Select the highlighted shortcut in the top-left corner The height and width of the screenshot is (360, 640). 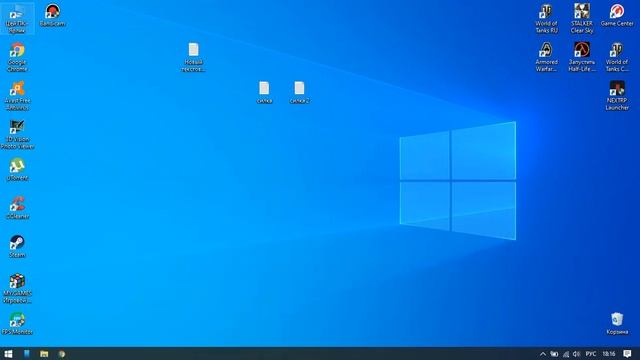[17, 18]
